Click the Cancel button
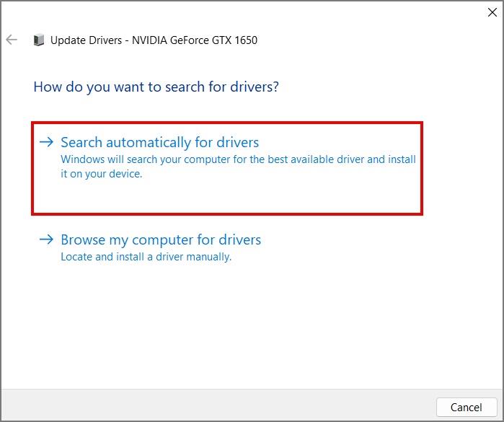Viewport: 504px width, 422px height. [x=467, y=407]
